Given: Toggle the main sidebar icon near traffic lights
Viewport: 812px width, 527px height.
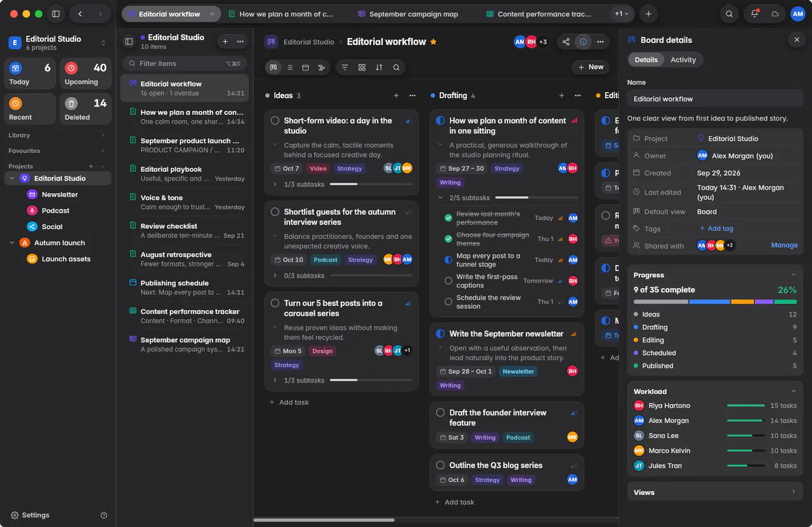Looking at the screenshot, I should coord(56,14).
